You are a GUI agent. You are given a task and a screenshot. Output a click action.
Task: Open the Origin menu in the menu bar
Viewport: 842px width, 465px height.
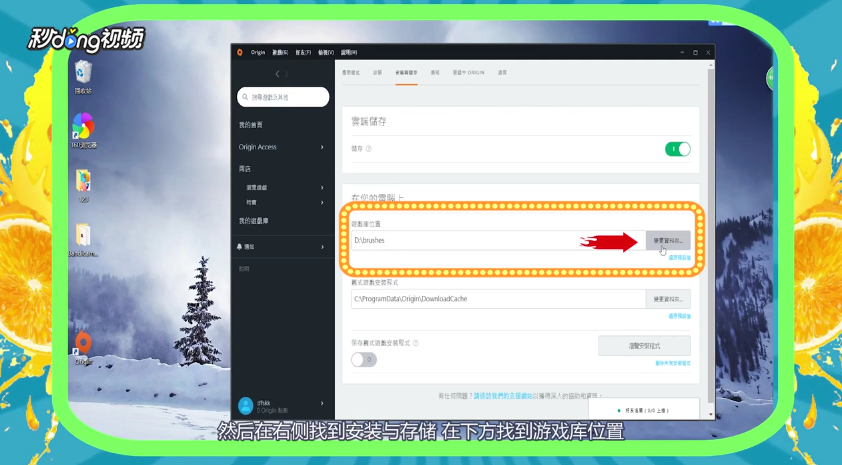point(258,52)
